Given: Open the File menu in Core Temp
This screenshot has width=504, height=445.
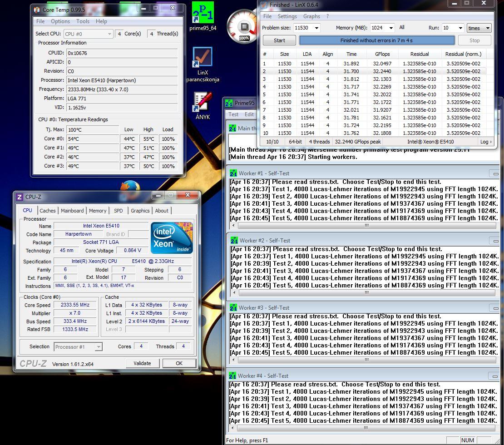Looking at the screenshot, I should click(x=40, y=21).
